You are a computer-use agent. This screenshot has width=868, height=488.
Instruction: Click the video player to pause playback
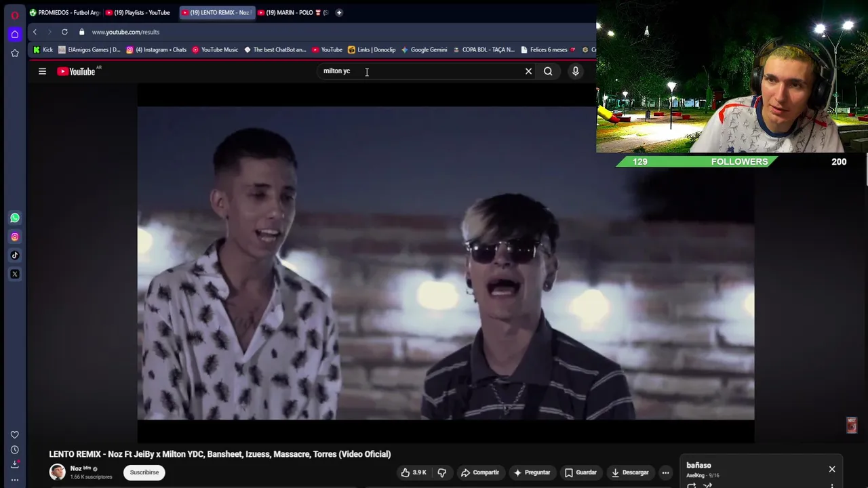pos(446,263)
